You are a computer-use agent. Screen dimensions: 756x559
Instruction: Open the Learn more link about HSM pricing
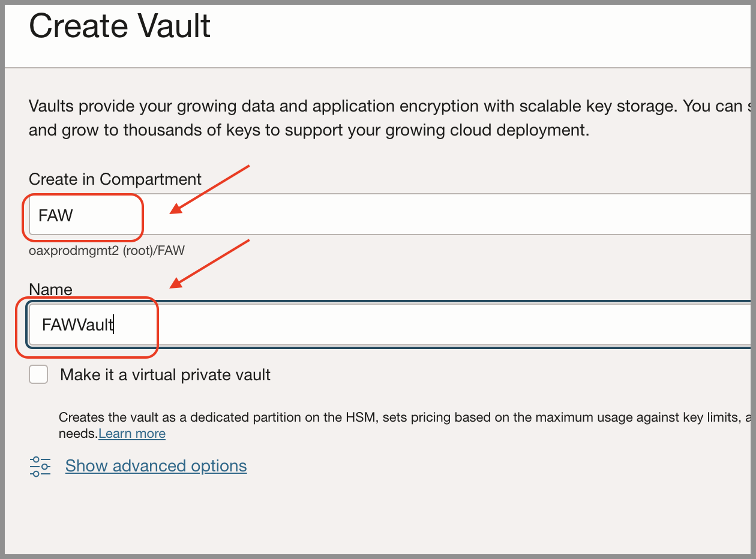[131, 433]
